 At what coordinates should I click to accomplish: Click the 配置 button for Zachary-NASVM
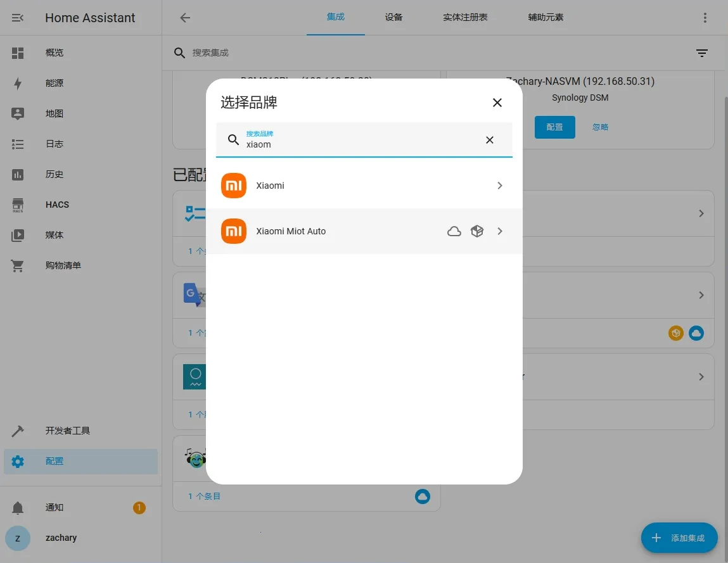[x=554, y=127]
